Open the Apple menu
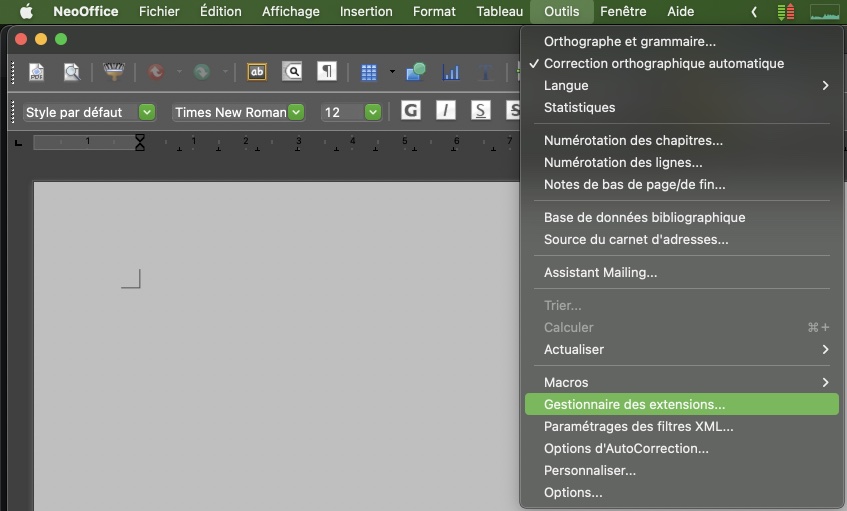Viewport: 847px width, 511px height. (x=26, y=11)
